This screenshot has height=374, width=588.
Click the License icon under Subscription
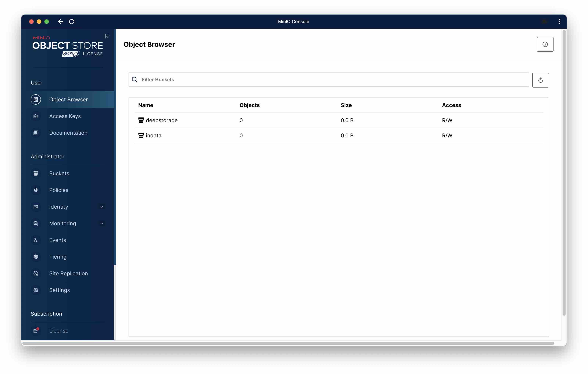tap(36, 330)
